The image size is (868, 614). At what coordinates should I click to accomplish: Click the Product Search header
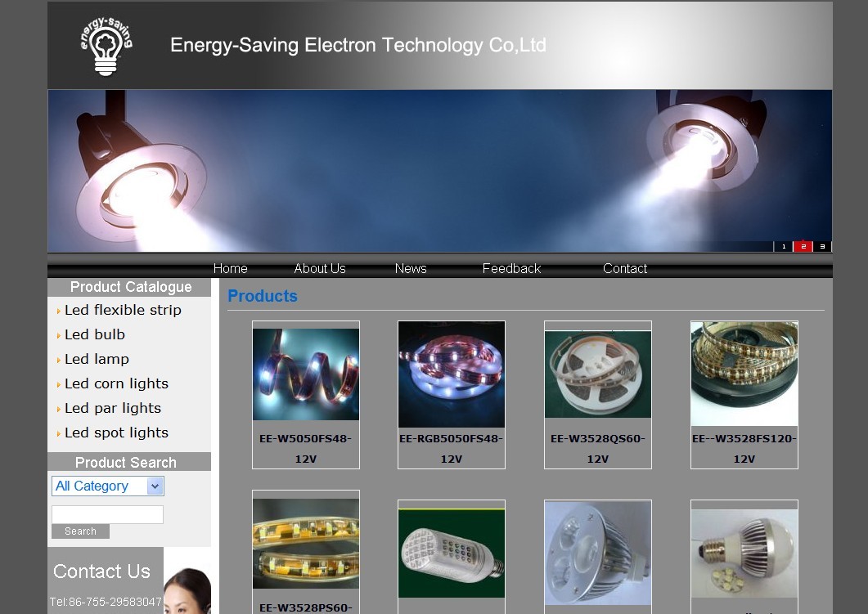[129, 462]
